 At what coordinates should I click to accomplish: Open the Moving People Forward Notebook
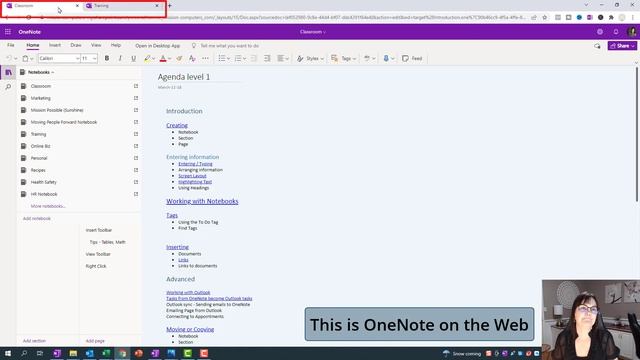click(x=64, y=122)
